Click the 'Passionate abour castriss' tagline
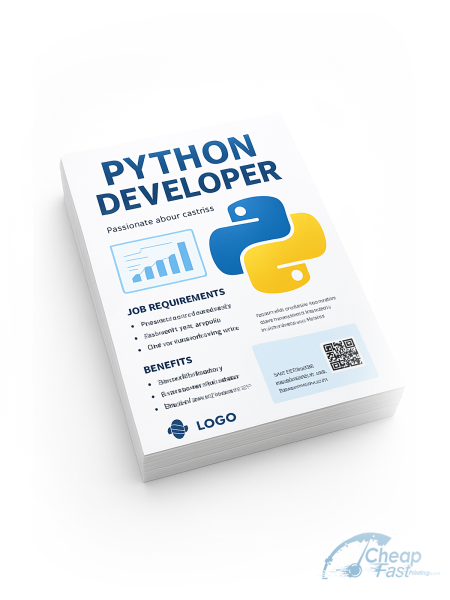 pyautogui.click(x=160, y=220)
